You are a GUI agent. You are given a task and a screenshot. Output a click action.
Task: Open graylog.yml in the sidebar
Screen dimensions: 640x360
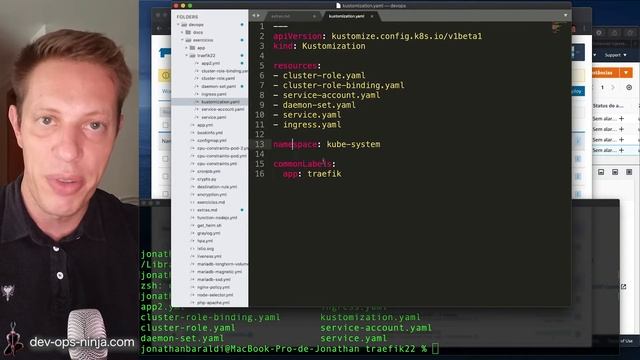point(209,233)
